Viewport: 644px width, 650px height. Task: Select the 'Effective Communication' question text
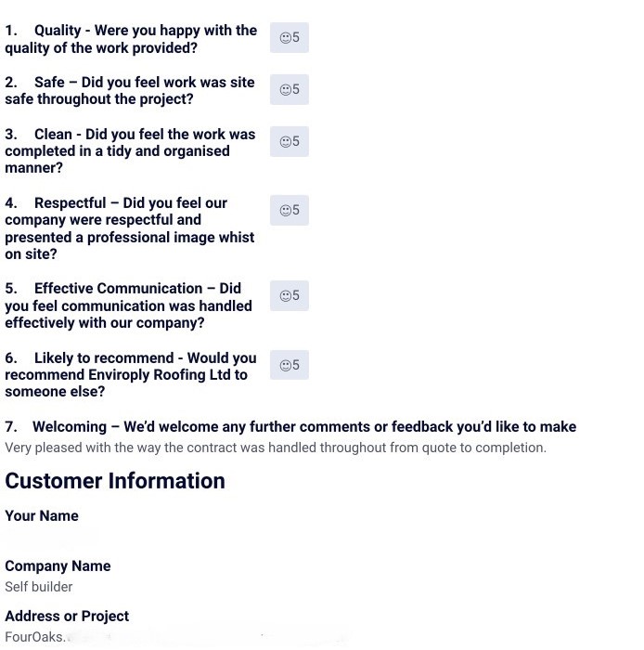pyautogui.click(x=128, y=305)
